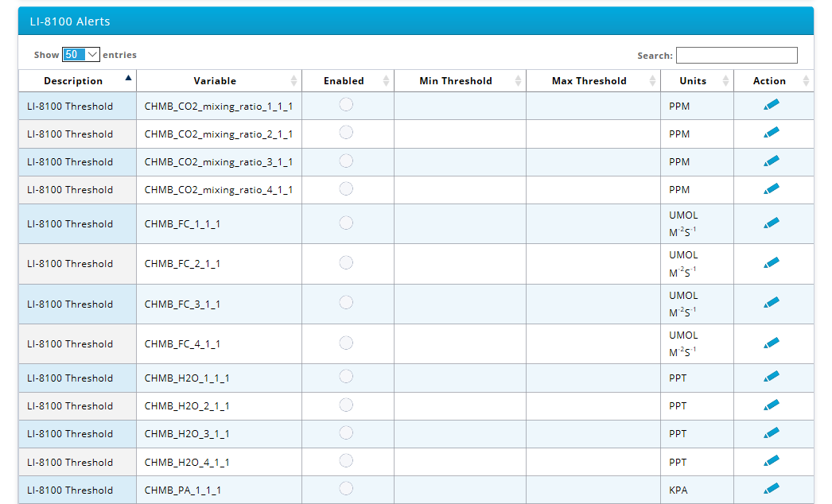Open the Show entries dropdown
Image resolution: width=832 pixels, height=504 pixels.
click(x=80, y=55)
